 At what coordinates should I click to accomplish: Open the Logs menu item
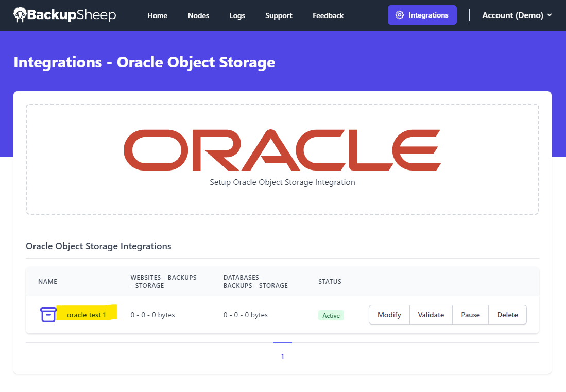click(237, 15)
